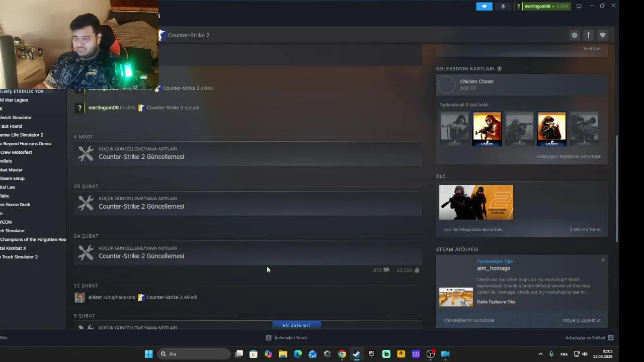Click the fourth colored trading card thumbnail
Viewport: 644px width, 362px height.
551,129
